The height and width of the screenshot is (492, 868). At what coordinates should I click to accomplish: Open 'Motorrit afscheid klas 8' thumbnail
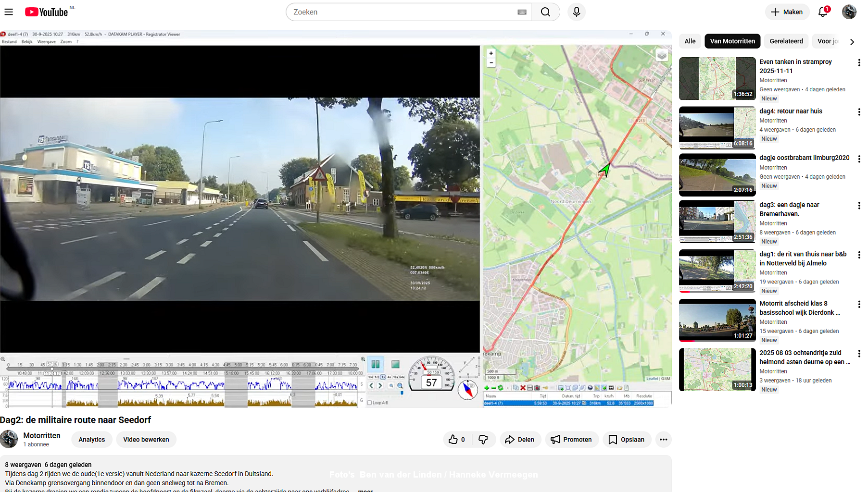tap(717, 320)
